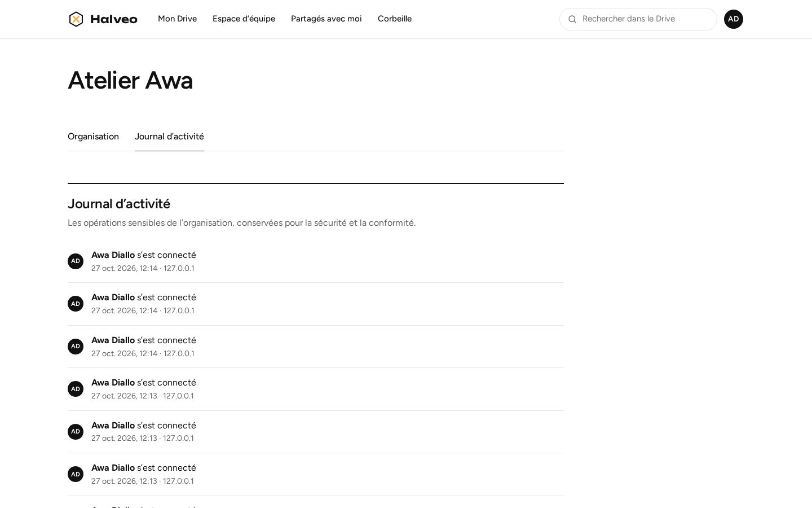812x508 pixels.
Task: Select the Journal d'activité tab
Action: click(169, 137)
